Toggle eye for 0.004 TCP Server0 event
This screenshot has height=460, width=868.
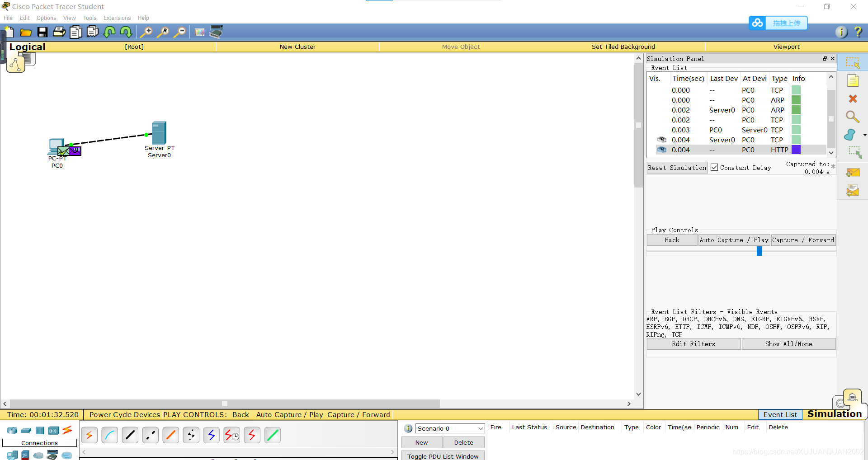click(662, 140)
